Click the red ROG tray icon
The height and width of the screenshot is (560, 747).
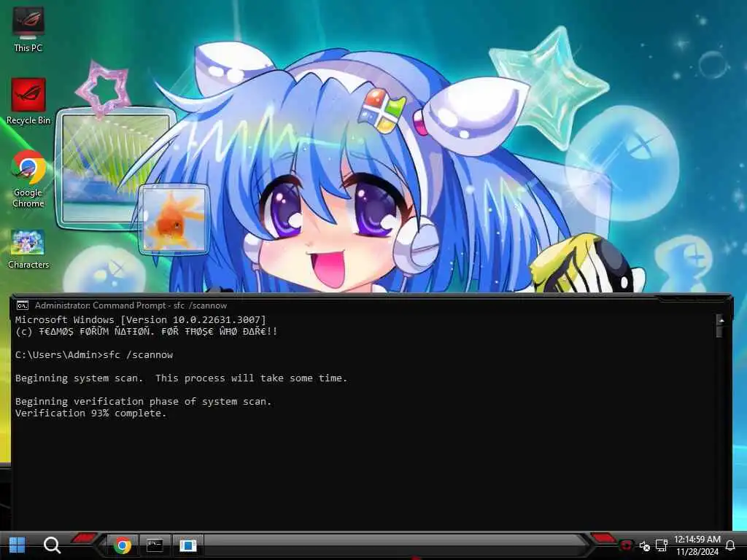coord(626,545)
